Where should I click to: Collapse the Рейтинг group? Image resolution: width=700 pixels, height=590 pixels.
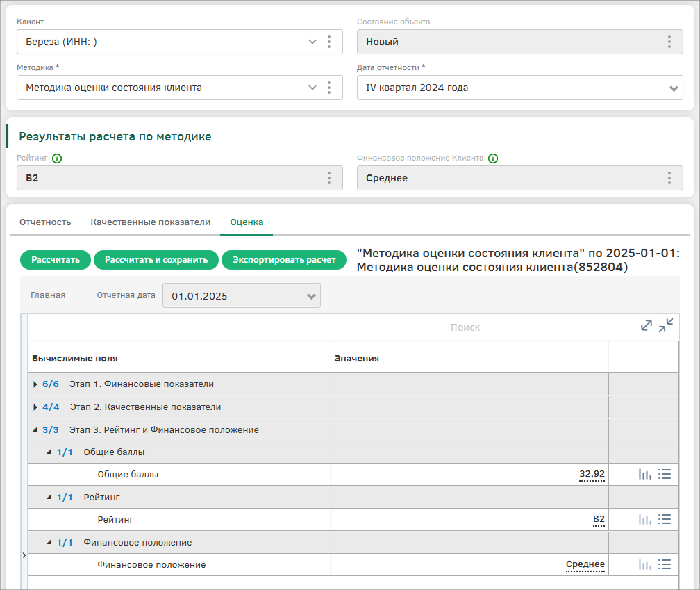click(x=49, y=497)
